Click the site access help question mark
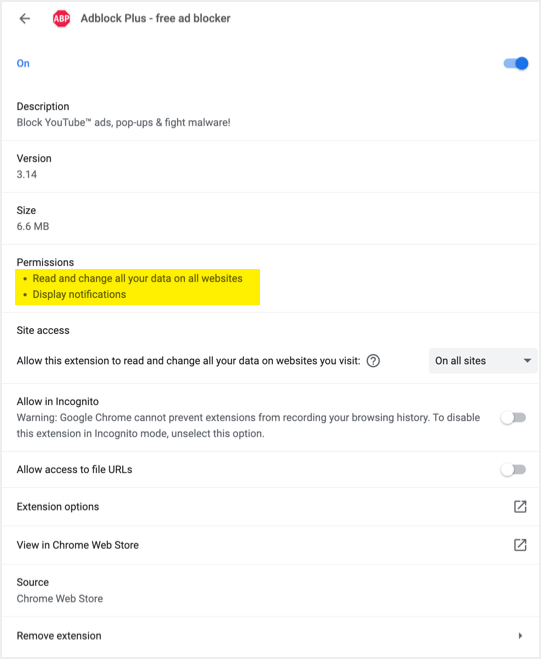Image resolution: width=541 pixels, height=659 pixels. [x=373, y=361]
